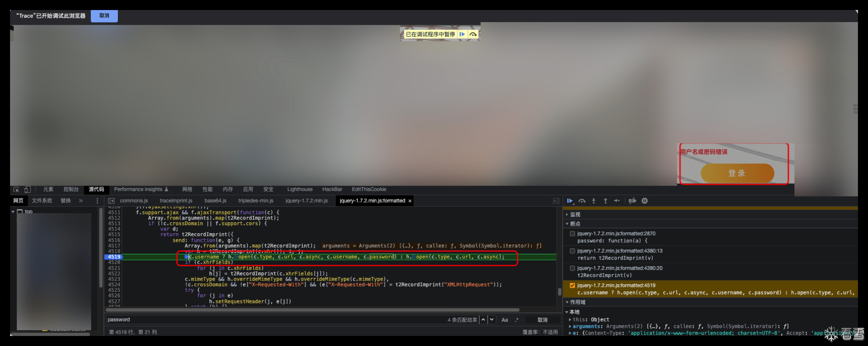Toggle device toolbar icon
This screenshot has height=346, width=868.
(28, 189)
